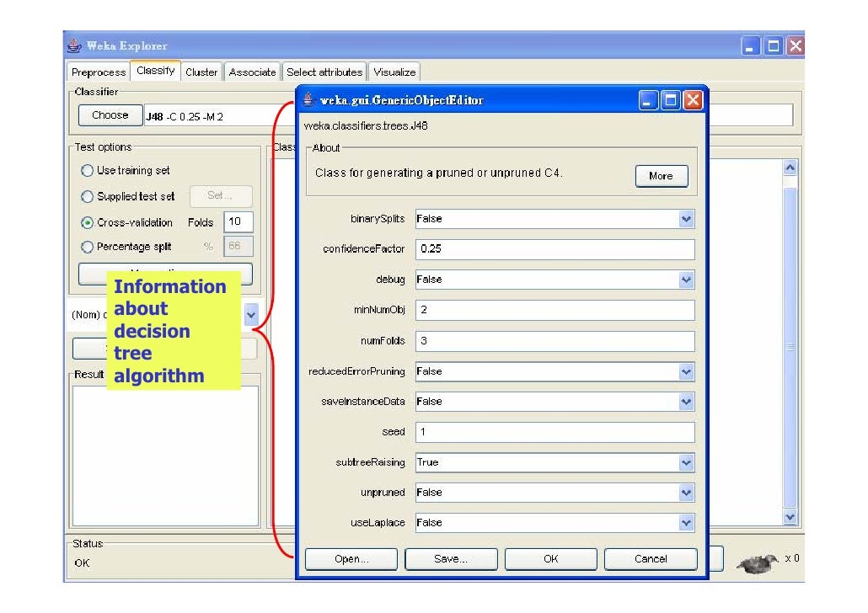
Task: Open useLaplace dropdown
Action: (686, 523)
